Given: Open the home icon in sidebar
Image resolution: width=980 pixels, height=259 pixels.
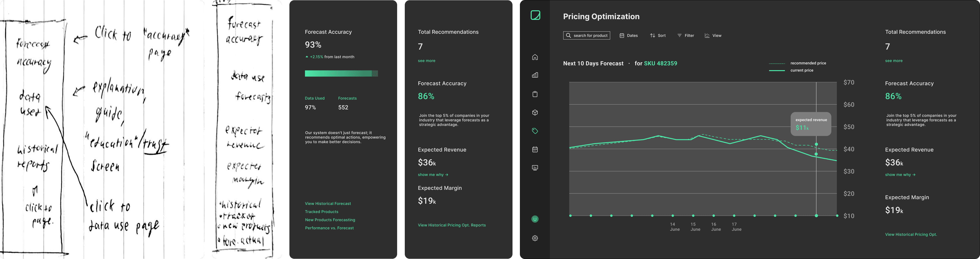Looking at the screenshot, I should [x=535, y=57].
